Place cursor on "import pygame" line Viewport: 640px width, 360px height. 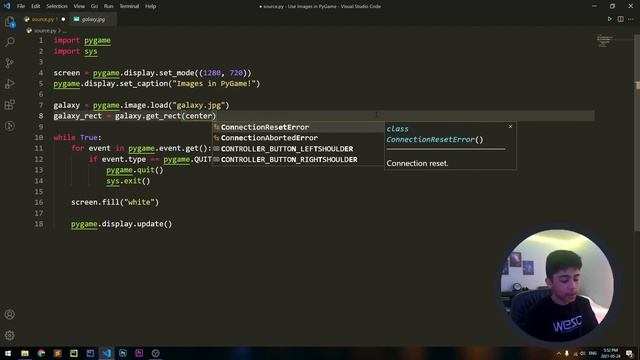pyautogui.click(x=82, y=40)
